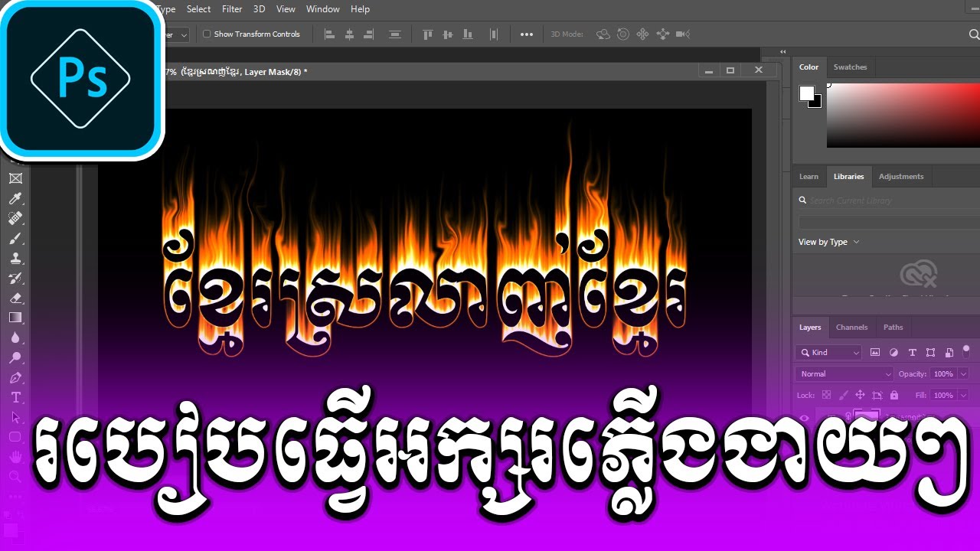Switch to the Channels tab
The width and height of the screenshot is (980, 551).
(851, 327)
